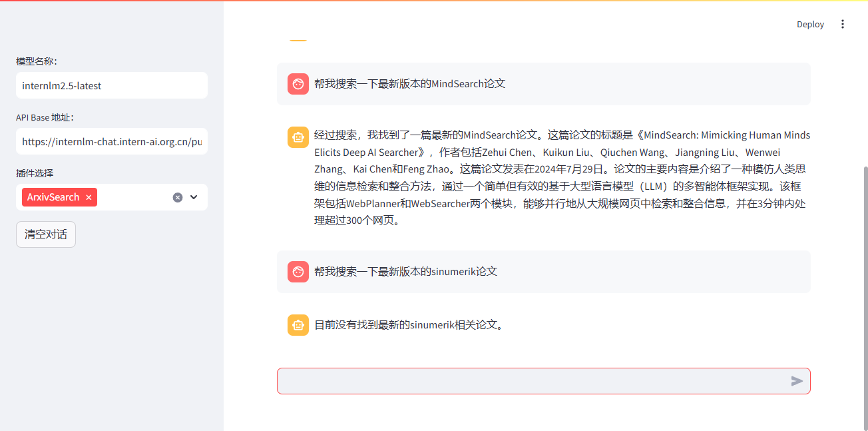
Task: Click the 模型名称 label
Action: click(37, 61)
